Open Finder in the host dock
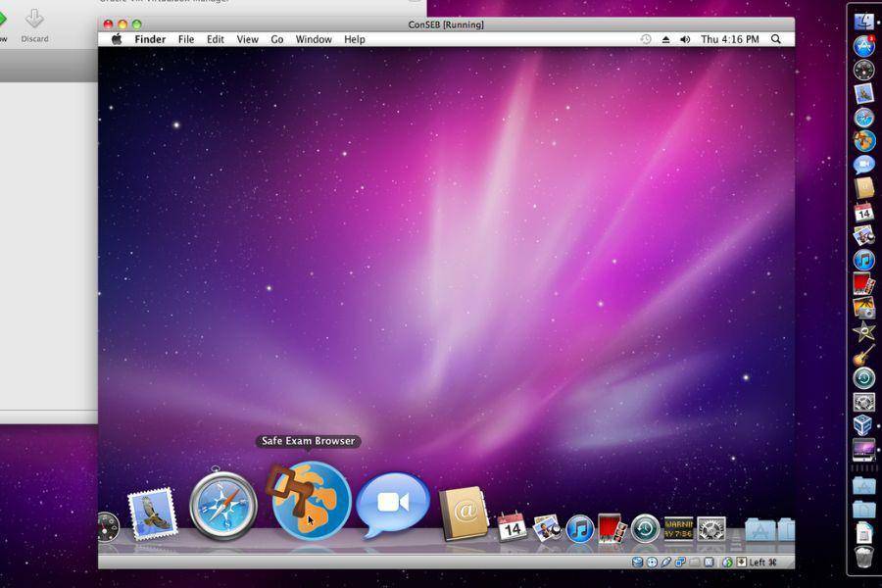 tap(864, 22)
